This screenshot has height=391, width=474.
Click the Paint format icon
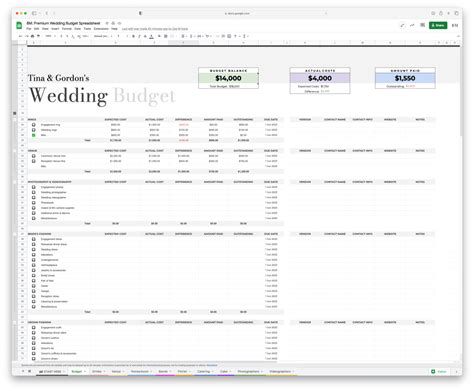pos(38,36)
